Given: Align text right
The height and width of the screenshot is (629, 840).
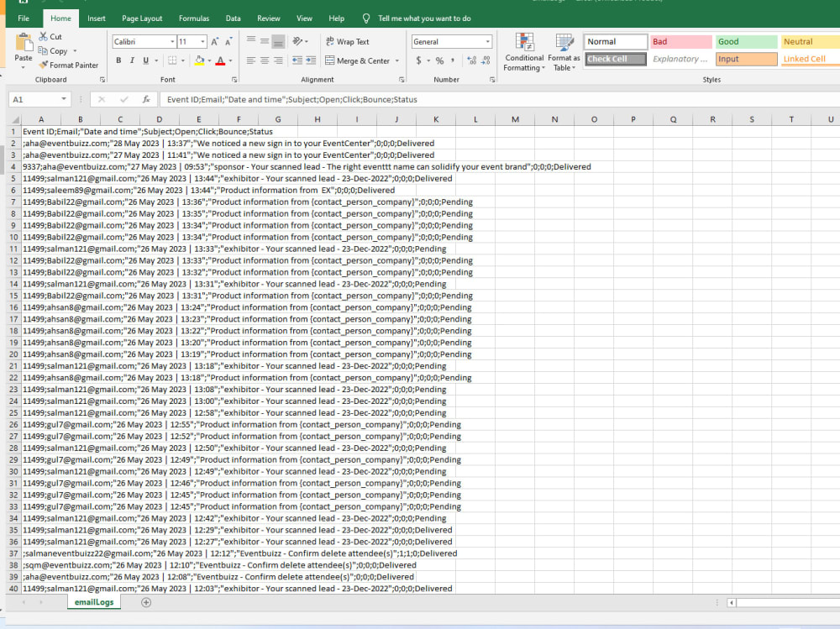Looking at the screenshot, I should click(278, 60).
